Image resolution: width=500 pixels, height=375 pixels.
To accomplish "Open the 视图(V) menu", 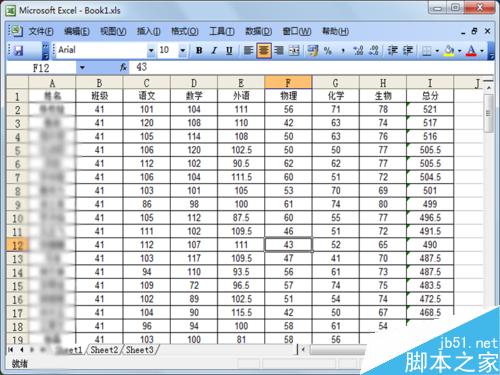I will coord(113,32).
